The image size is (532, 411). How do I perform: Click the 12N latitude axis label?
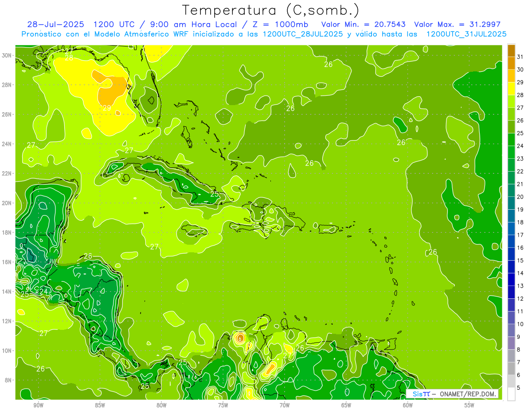pos(8,321)
